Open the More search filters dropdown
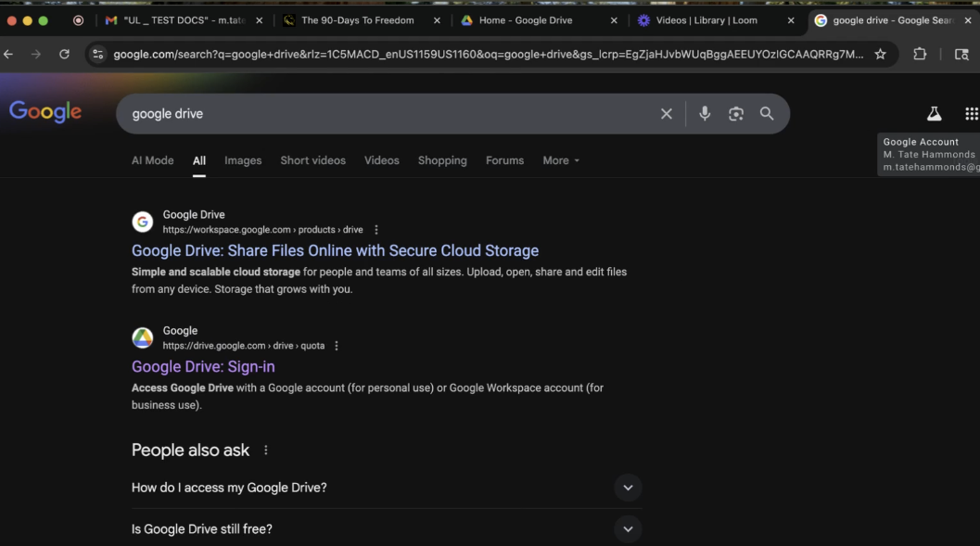The image size is (980, 546). pos(561,160)
